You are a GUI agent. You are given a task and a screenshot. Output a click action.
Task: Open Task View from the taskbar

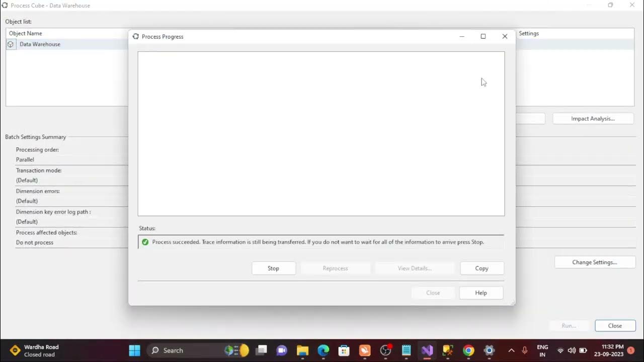[x=261, y=350]
